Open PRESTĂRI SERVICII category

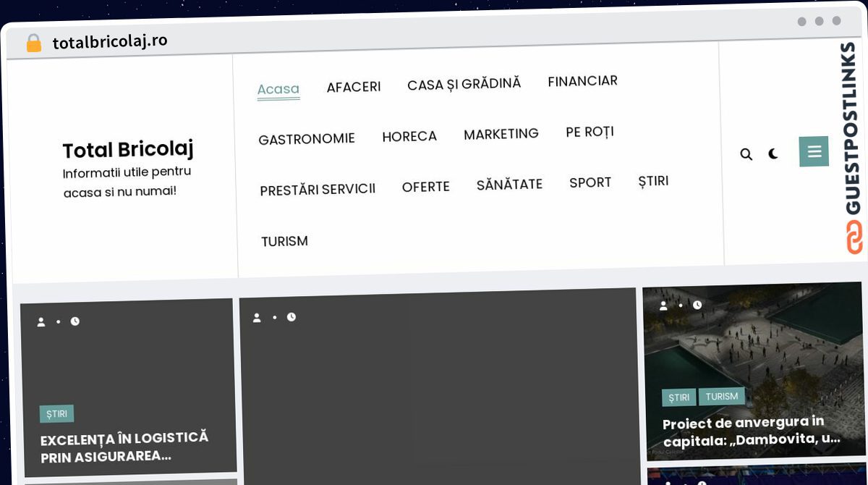coord(318,190)
